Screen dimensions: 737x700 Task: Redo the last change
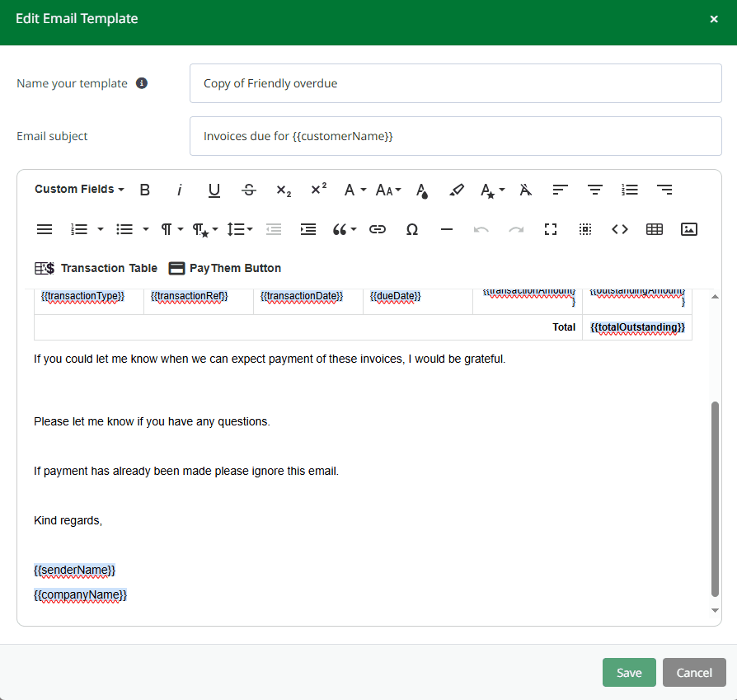click(516, 229)
